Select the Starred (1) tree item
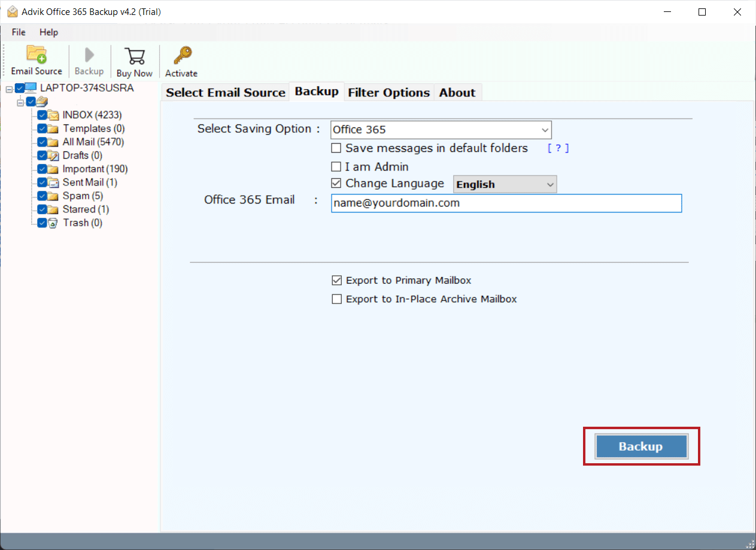The image size is (756, 550). (86, 209)
